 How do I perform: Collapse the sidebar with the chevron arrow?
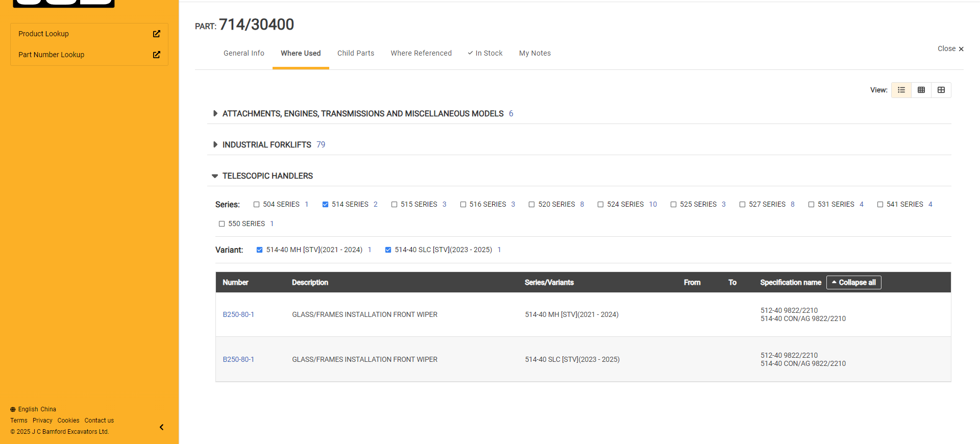(x=161, y=427)
